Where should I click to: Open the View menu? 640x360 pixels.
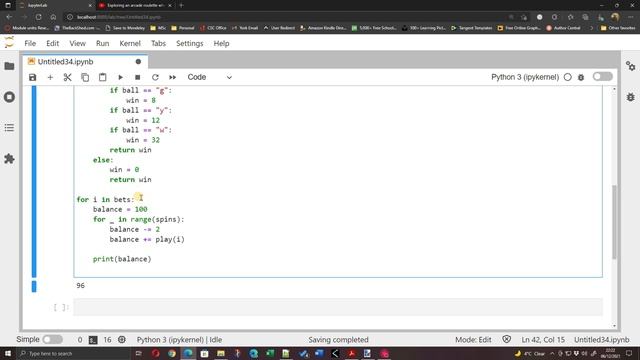(78, 43)
